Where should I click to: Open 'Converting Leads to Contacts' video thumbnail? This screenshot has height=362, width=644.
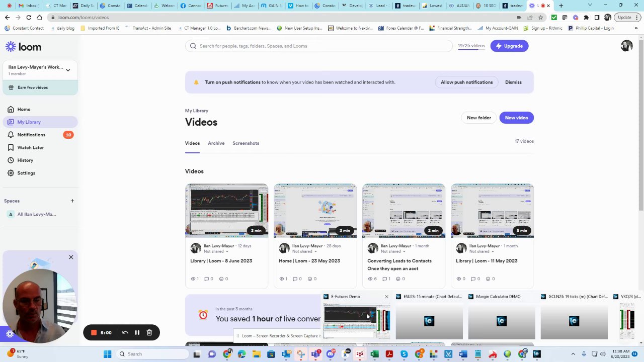tap(404, 211)
